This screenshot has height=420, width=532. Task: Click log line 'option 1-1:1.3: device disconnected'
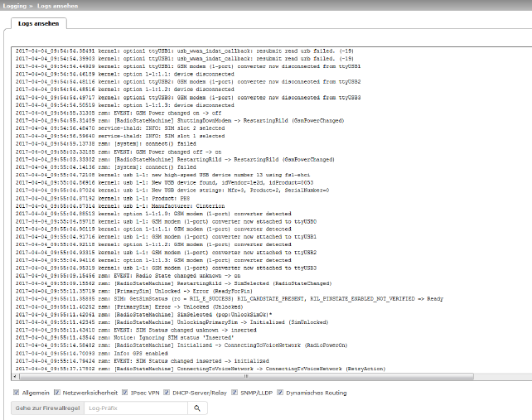[x=125, y=105]
